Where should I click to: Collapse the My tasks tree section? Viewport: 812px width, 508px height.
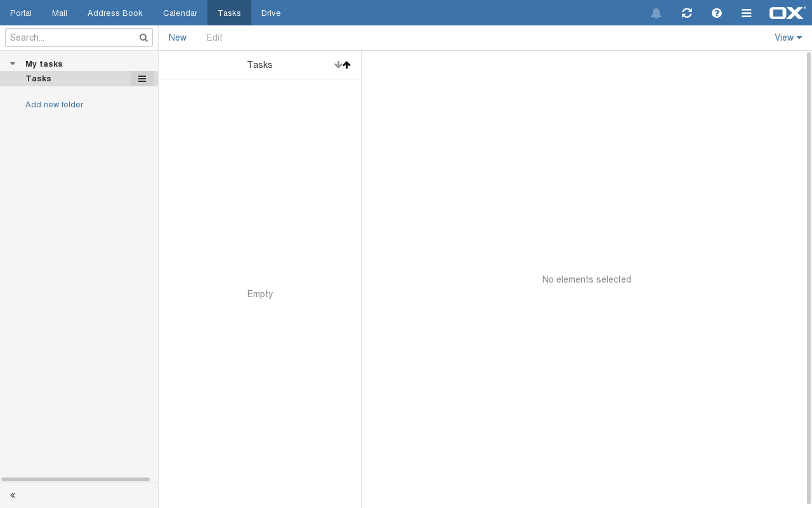coord(13,64)
